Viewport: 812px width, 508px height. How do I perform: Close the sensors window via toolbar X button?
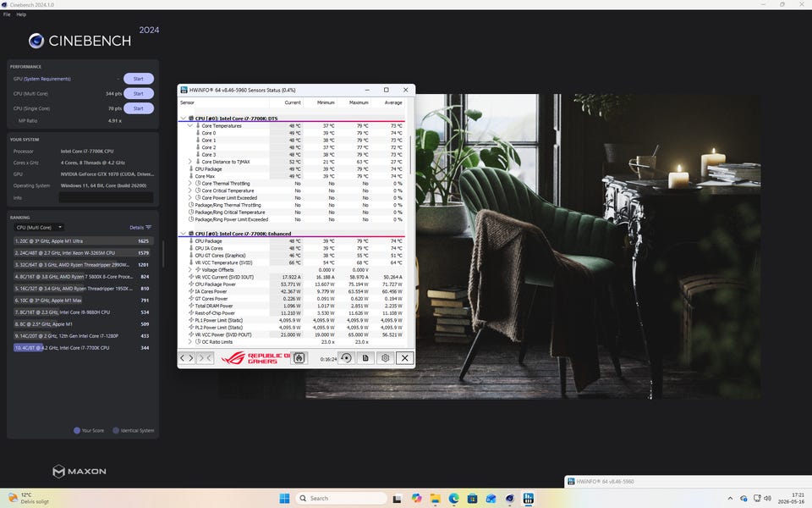[x=405, y=358]
